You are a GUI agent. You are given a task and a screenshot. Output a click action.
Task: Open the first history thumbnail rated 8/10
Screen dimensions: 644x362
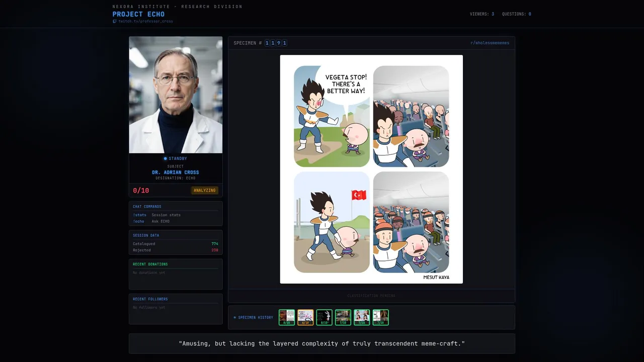pyautogui.click(x=287, y=317)
